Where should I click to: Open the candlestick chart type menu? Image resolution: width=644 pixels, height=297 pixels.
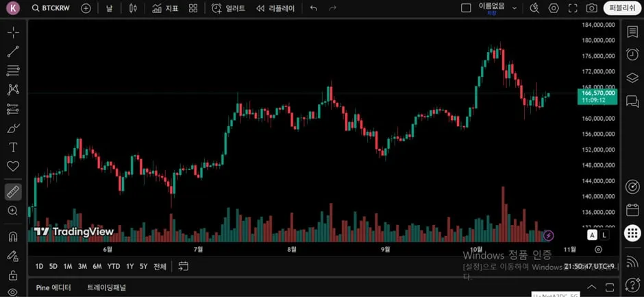click(133, 8)
